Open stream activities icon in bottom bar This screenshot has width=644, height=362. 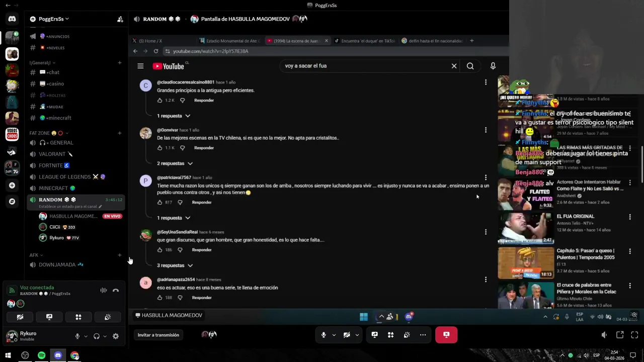click(x=390, y=335)
